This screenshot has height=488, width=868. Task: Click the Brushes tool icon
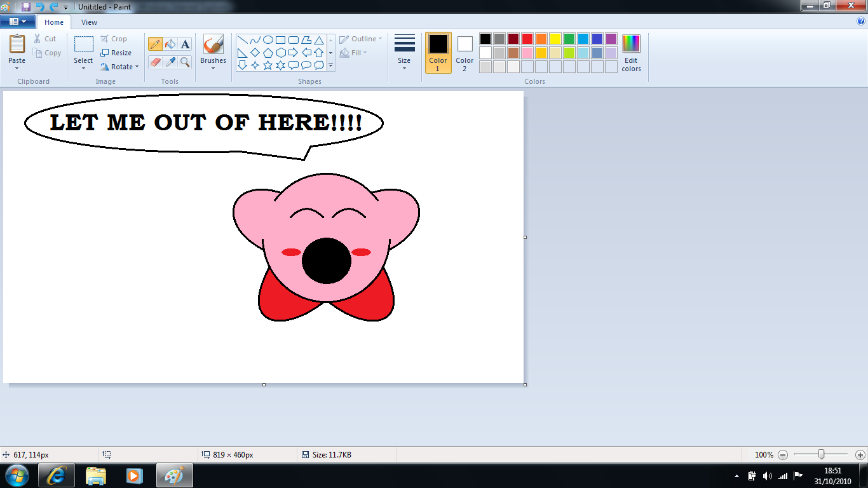pos(213,44)
